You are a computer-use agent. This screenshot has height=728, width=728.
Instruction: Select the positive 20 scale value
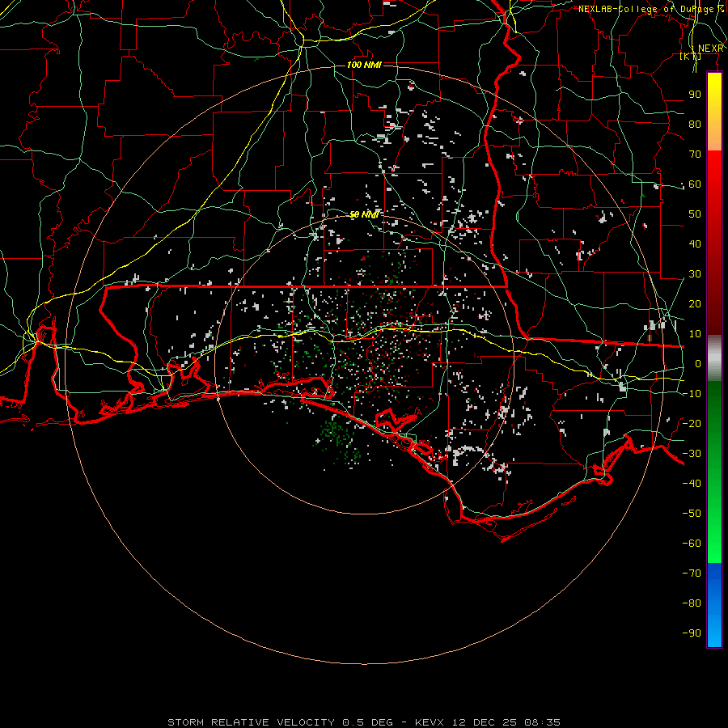point(695,303)
